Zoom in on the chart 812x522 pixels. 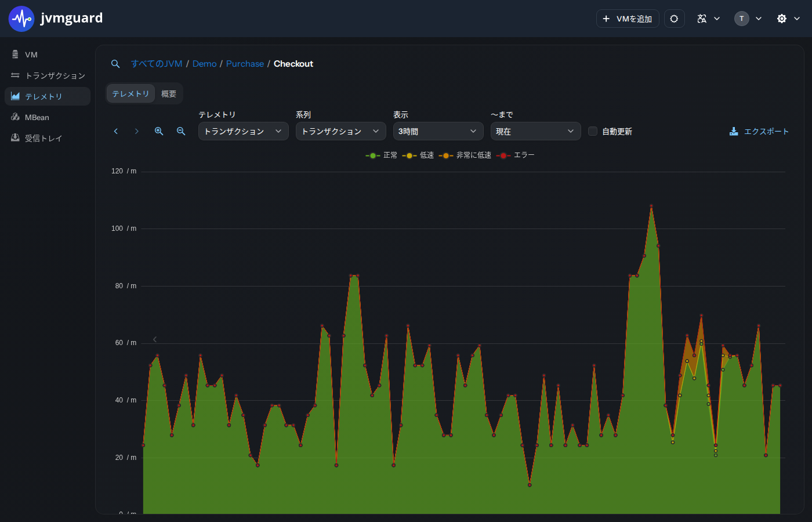coord(159,132)
